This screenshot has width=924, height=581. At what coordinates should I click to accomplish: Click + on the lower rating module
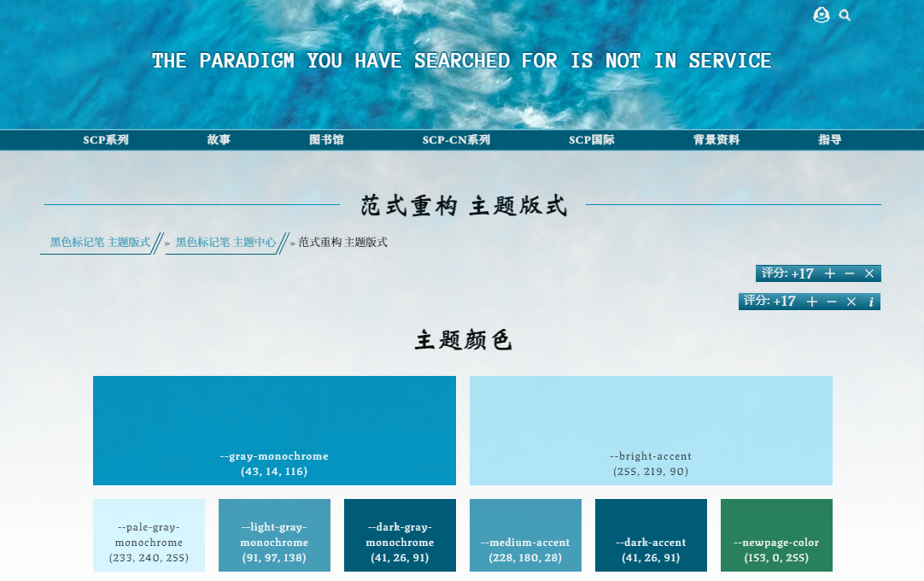(812, 302)
